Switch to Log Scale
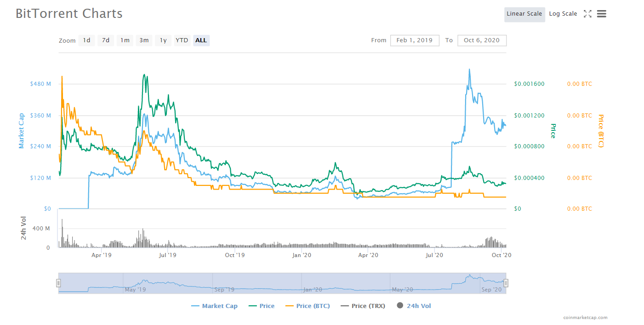 click(563, 14)
